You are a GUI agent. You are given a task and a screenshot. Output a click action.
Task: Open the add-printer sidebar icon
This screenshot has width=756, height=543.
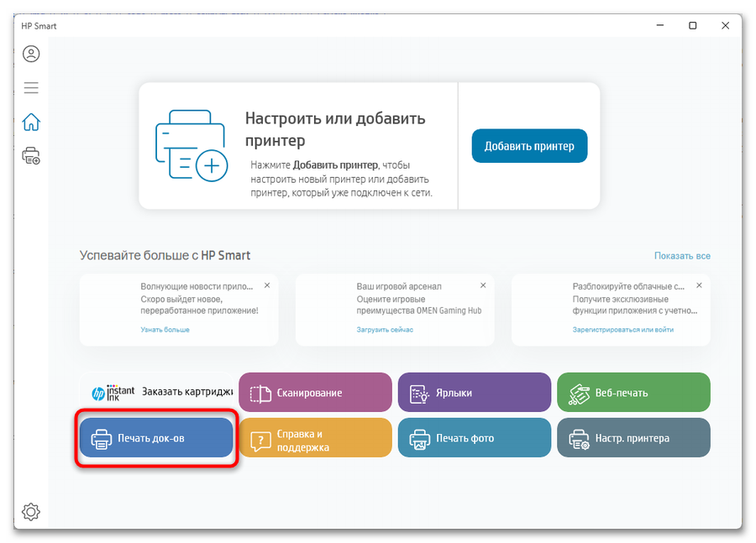point(31,156)
